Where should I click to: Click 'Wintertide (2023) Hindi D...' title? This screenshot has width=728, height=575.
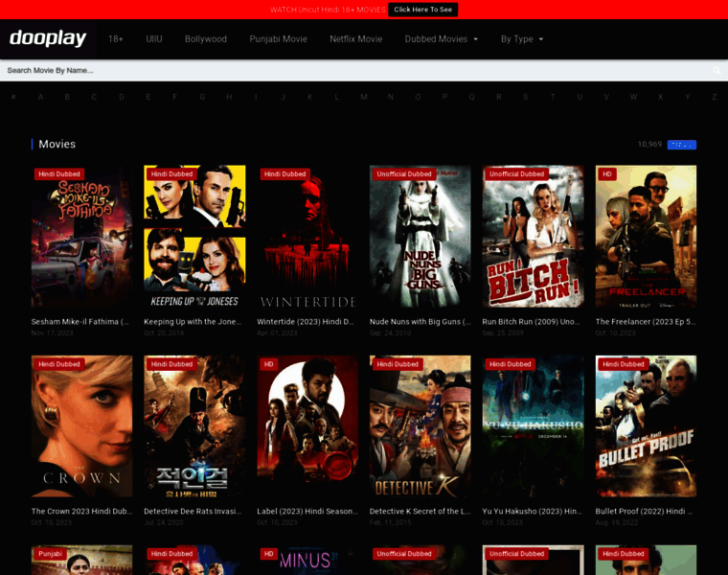tap(306, 321)
